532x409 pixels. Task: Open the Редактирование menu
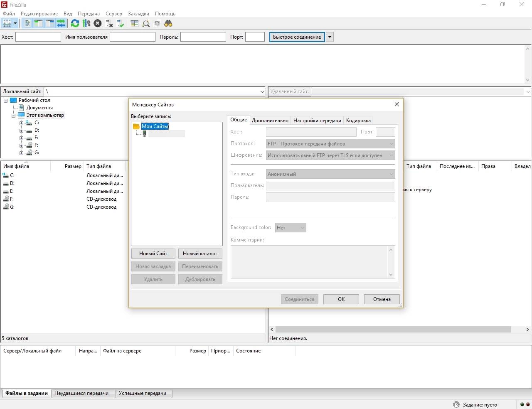coord(39,14)
